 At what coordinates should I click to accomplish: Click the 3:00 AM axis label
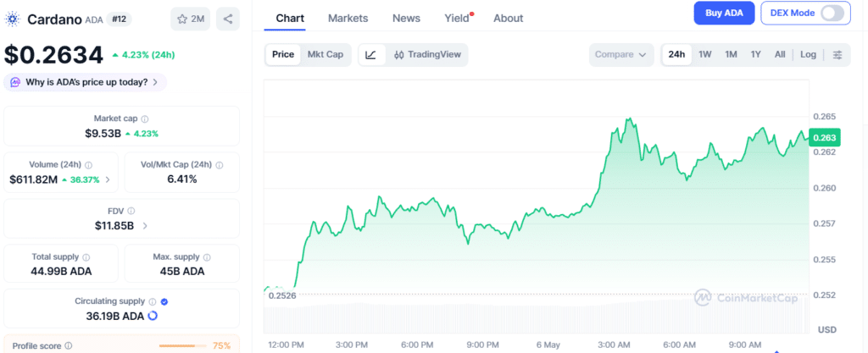click(613, 345)
